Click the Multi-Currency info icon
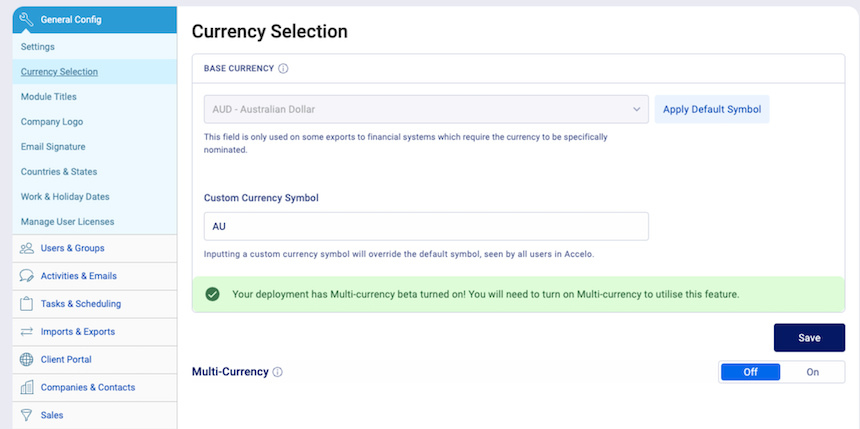This screenshot has height=429, width=860. 278,372
